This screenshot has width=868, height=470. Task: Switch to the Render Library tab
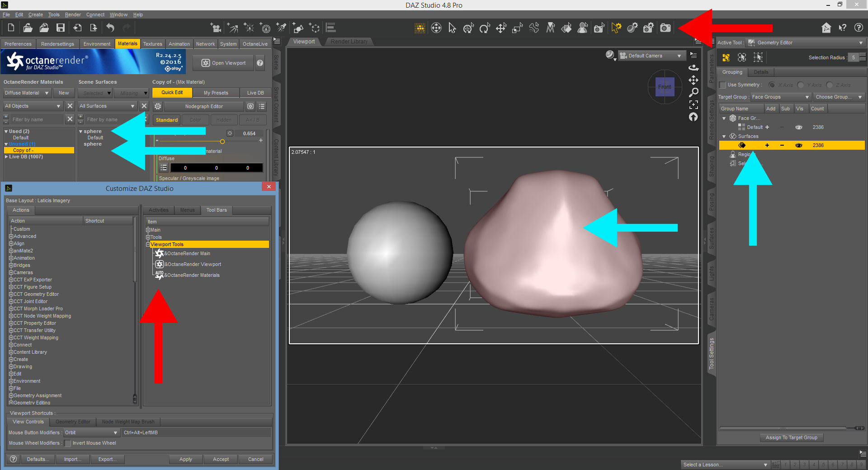349,42
